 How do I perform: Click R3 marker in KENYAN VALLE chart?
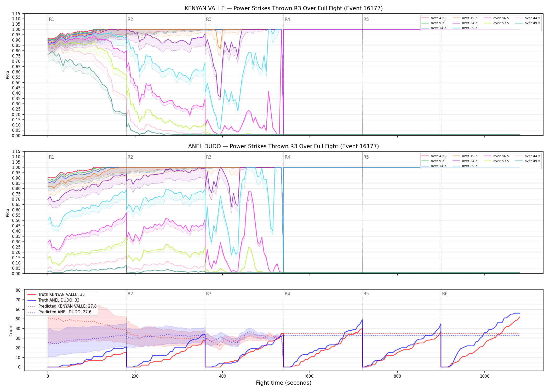click(x=209, y=19)
